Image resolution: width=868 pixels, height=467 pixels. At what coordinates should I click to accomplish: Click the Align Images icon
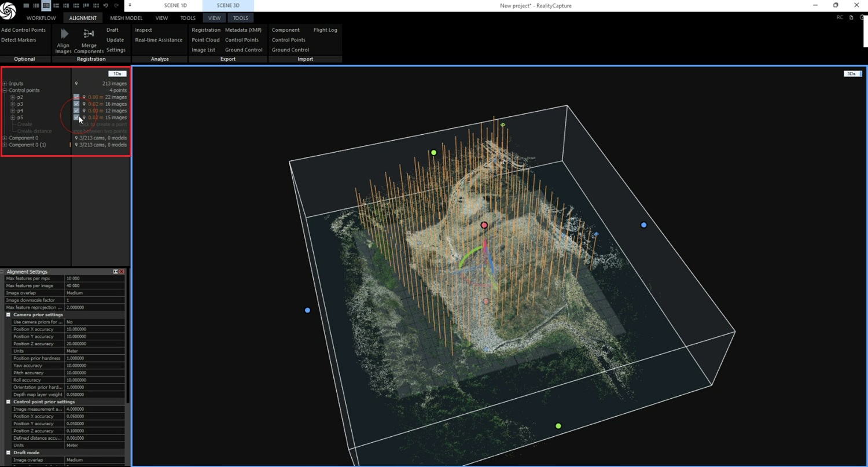pos(64,35)
